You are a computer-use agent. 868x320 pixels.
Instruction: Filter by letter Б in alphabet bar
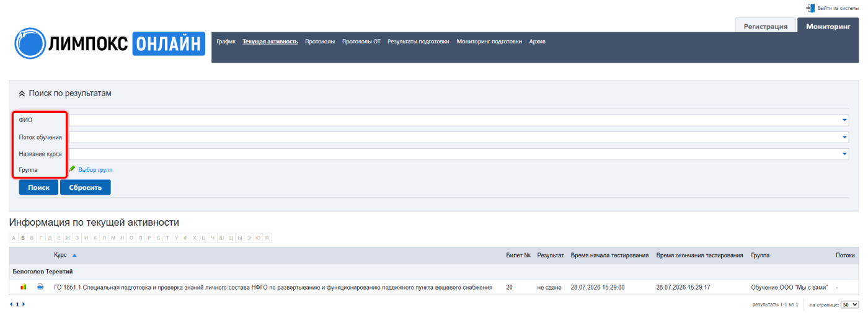pyautogui.click(x=23, y=238)
